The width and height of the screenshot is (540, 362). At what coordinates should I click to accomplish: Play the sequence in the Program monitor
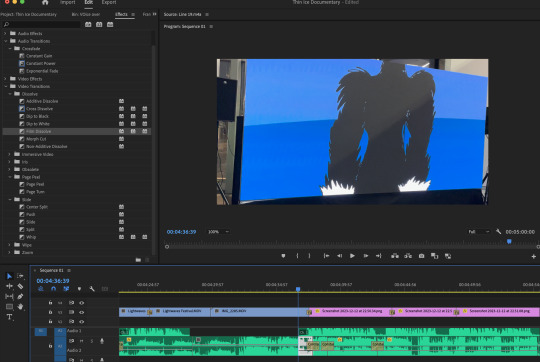click(352, 256)
